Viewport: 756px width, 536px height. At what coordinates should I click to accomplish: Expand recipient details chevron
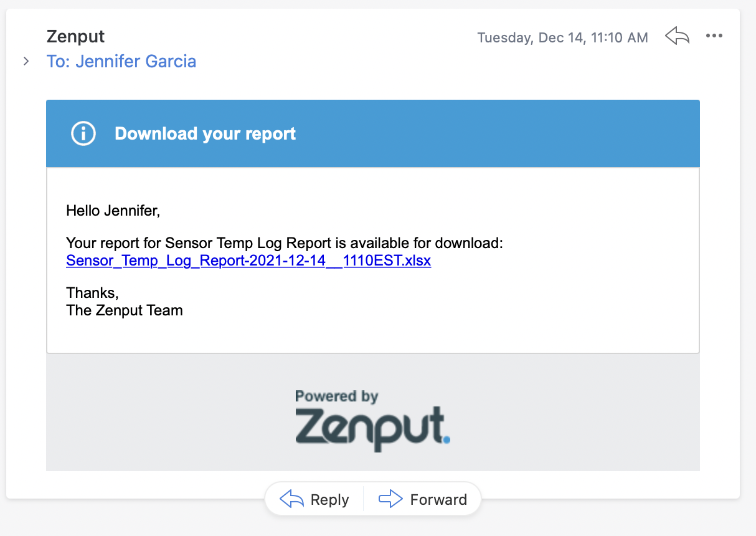pyautogui.click(x=26, y=61)
